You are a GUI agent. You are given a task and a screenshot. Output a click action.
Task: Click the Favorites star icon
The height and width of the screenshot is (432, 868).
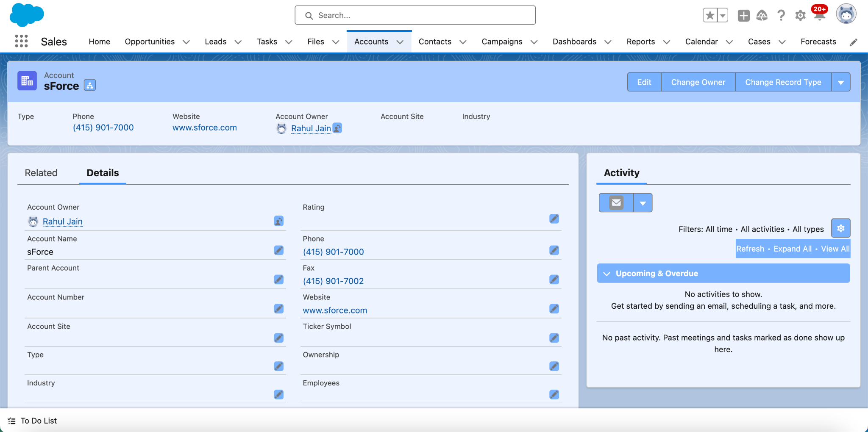click(710, 15)
